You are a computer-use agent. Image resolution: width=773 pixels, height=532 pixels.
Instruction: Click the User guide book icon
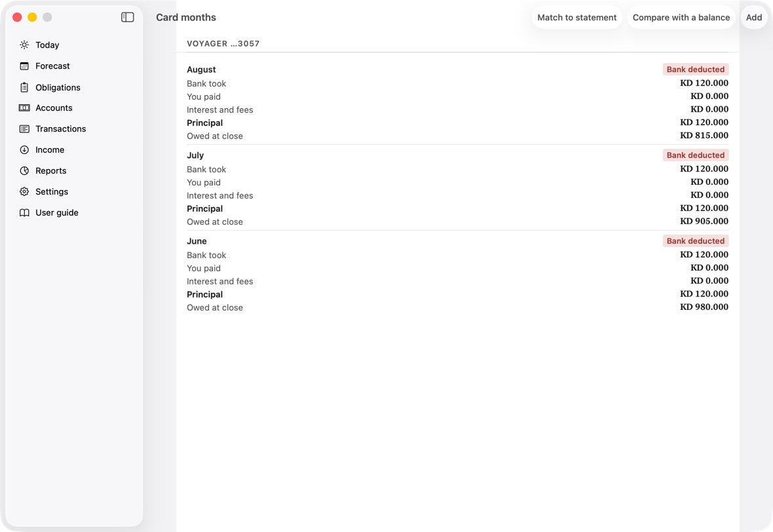(x=24, y=212)
